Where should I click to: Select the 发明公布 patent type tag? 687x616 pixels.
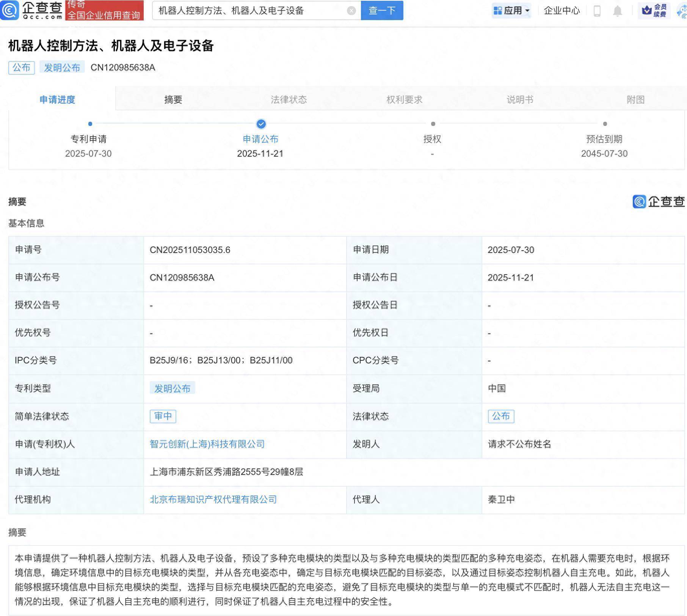click(173, 388)
